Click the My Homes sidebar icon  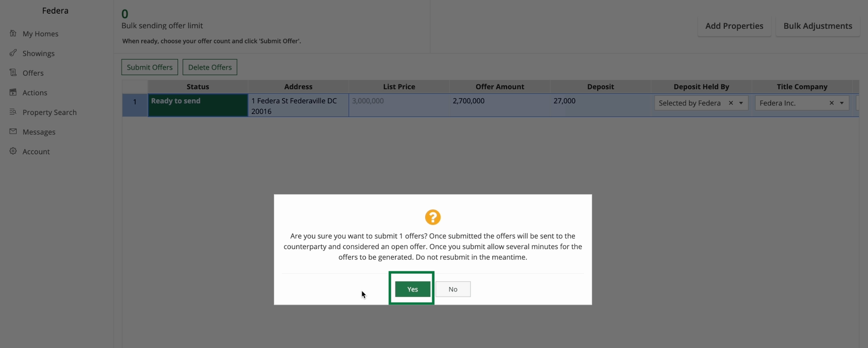point(13,33)
